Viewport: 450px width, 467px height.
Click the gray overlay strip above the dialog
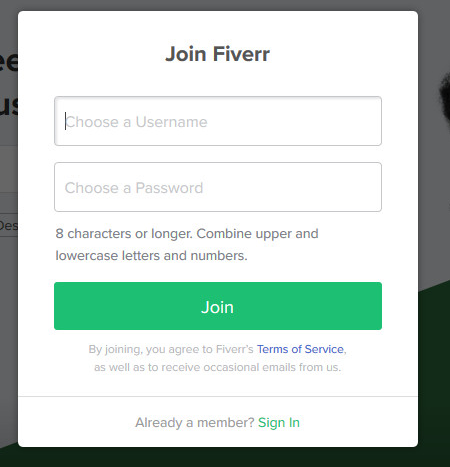coord(218,5)
